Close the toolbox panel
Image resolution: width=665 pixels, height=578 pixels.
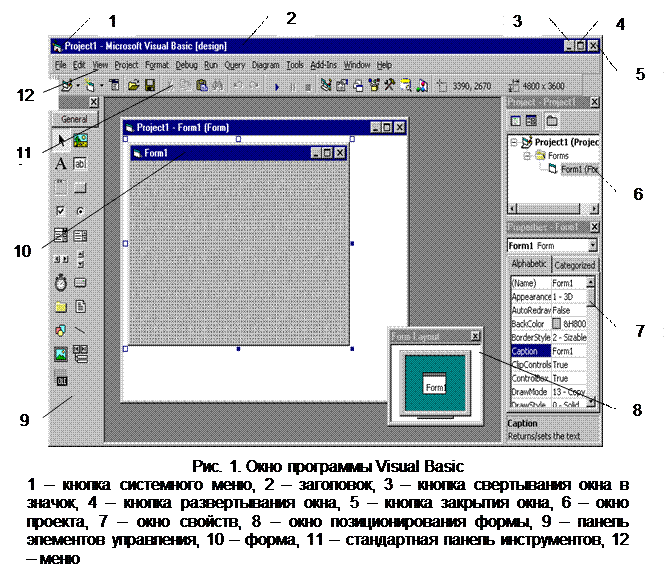[x=94, y=102]
